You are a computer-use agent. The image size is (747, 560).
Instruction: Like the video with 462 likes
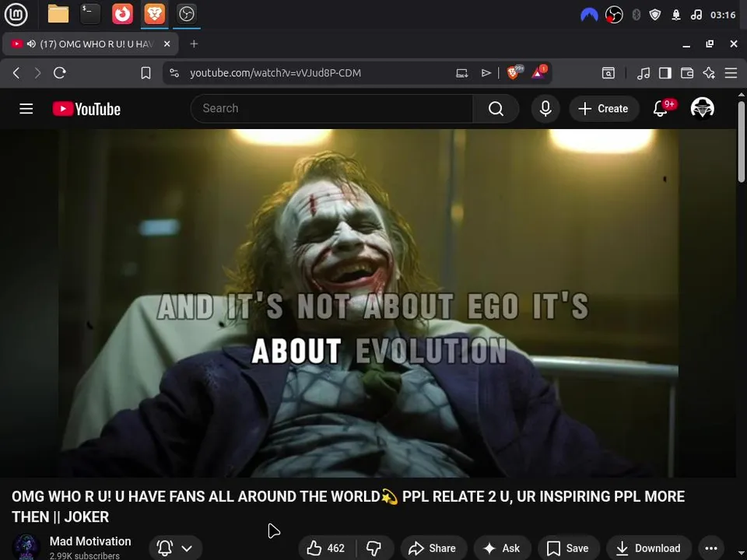(x=326, y=548)
